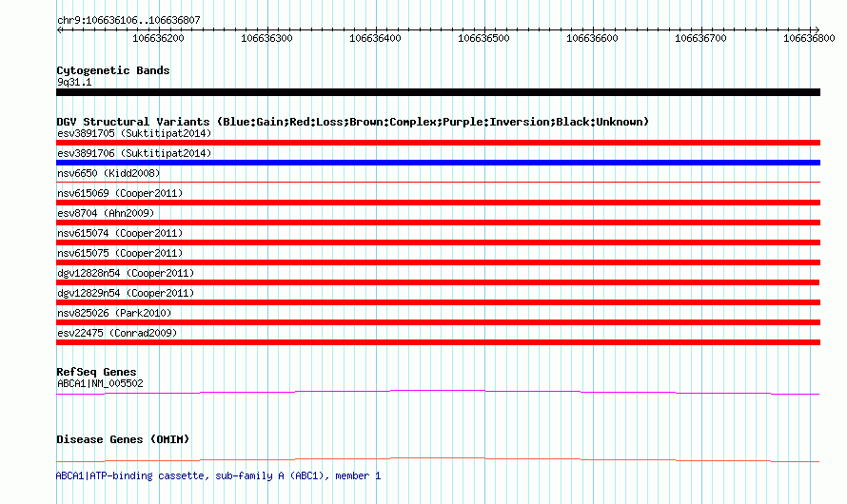Click the blue gain bar for esv3891706
Screen dimensions: 847x504
pyautogui.click(x=438, y=163)
